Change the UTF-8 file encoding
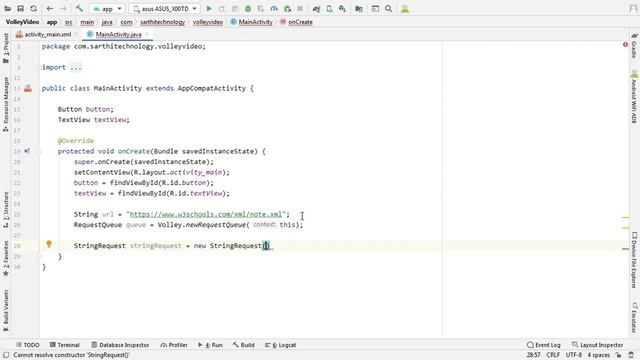640x360 pixels. (574, 355)
